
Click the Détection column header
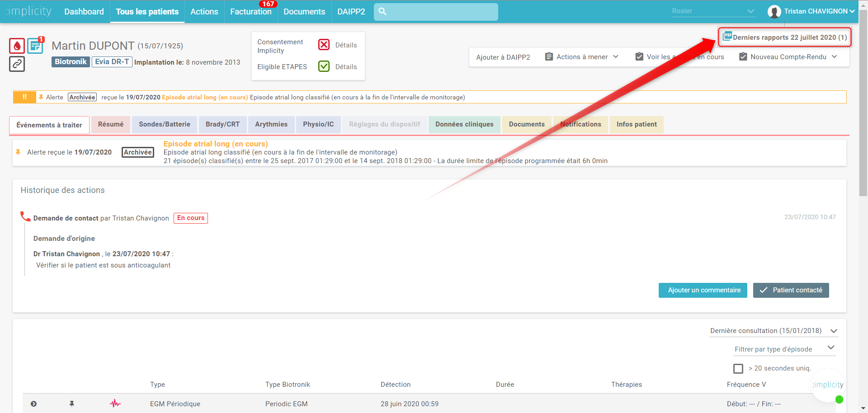[x=396, y=385]
